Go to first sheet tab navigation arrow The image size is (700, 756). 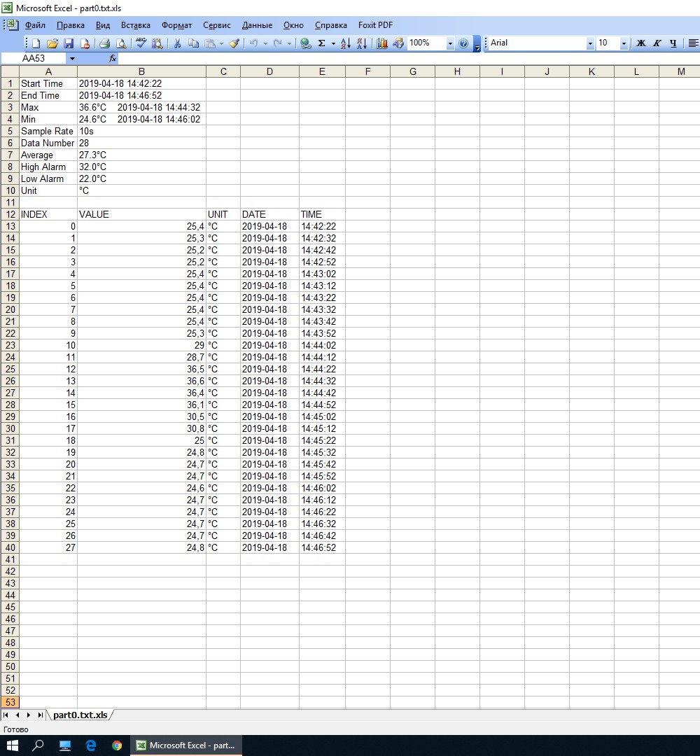(x=6, y=715)
